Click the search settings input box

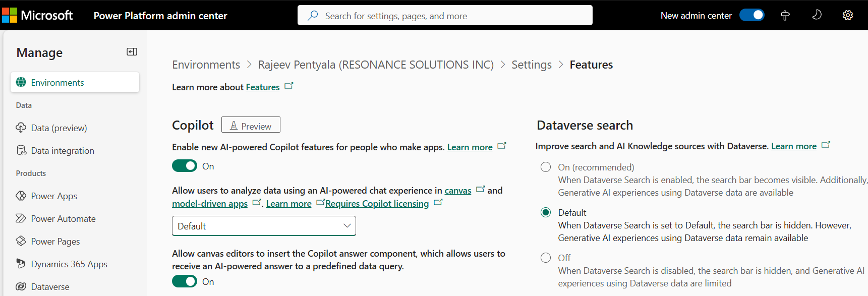[445, 16]
